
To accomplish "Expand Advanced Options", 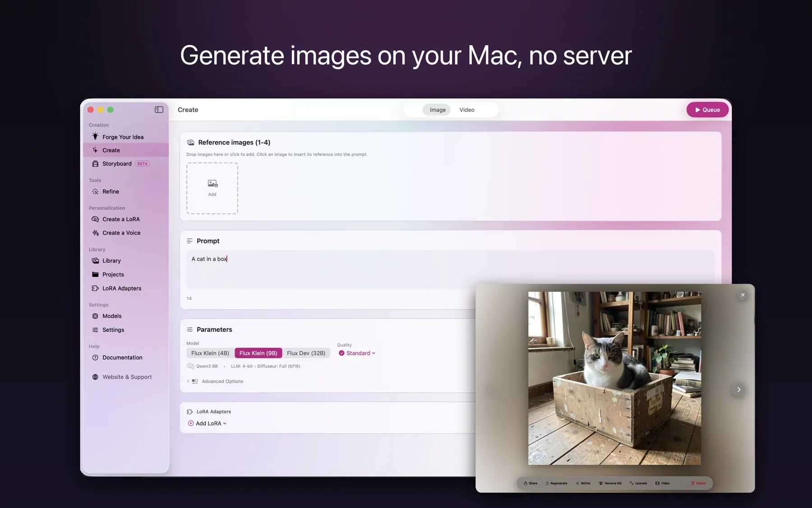I will 215,381.
